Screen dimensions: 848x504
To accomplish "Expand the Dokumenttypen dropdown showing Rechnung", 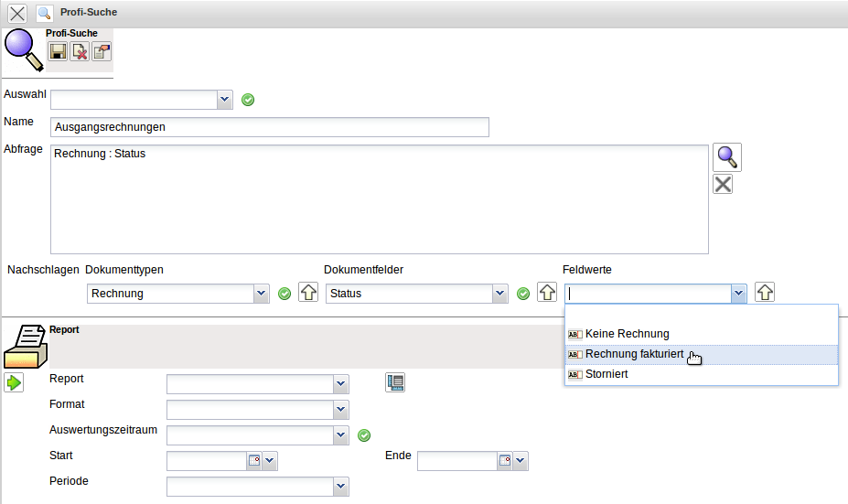I will (x=262, y=294).
